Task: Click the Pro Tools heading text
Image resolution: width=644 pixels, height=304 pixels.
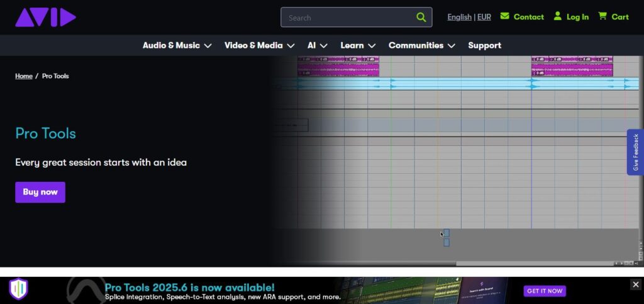Action: pos(45,133)
